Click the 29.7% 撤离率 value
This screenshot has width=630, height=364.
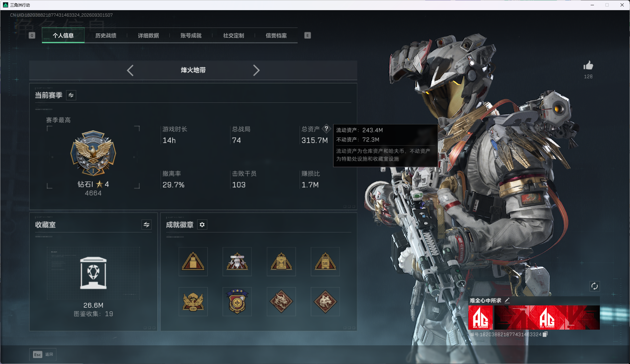[x=173, y=185]
